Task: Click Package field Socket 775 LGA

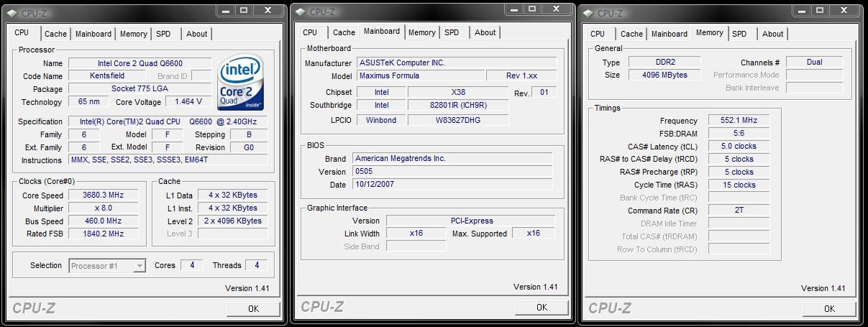Action: point(140,88)
